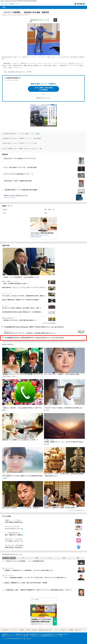Open related article エヴァ第13号機がフィギュア化
The width and height of the screenshot is (87, 644).
click(x=19, y=168)
